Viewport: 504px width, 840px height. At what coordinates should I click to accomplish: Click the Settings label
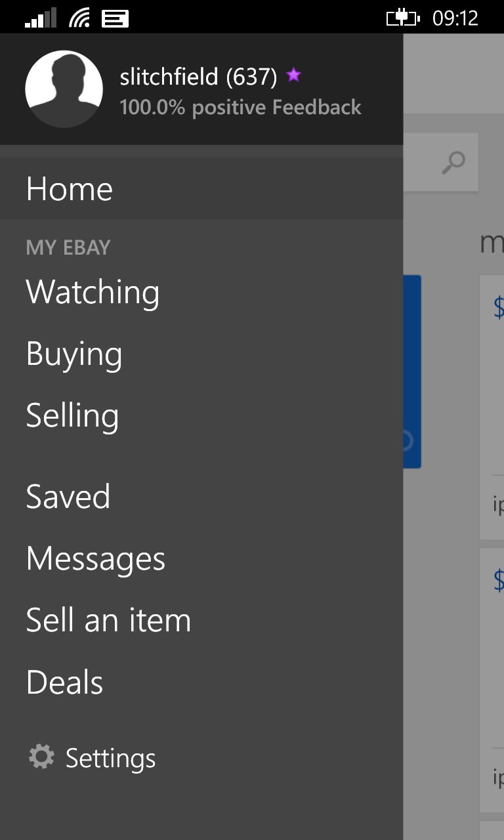point(110,759)
